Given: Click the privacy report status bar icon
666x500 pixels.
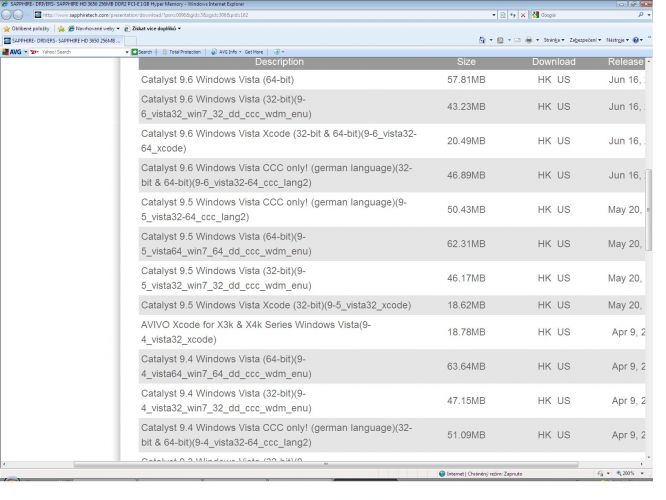Looking at the screenshot, I should pos(600,473).
